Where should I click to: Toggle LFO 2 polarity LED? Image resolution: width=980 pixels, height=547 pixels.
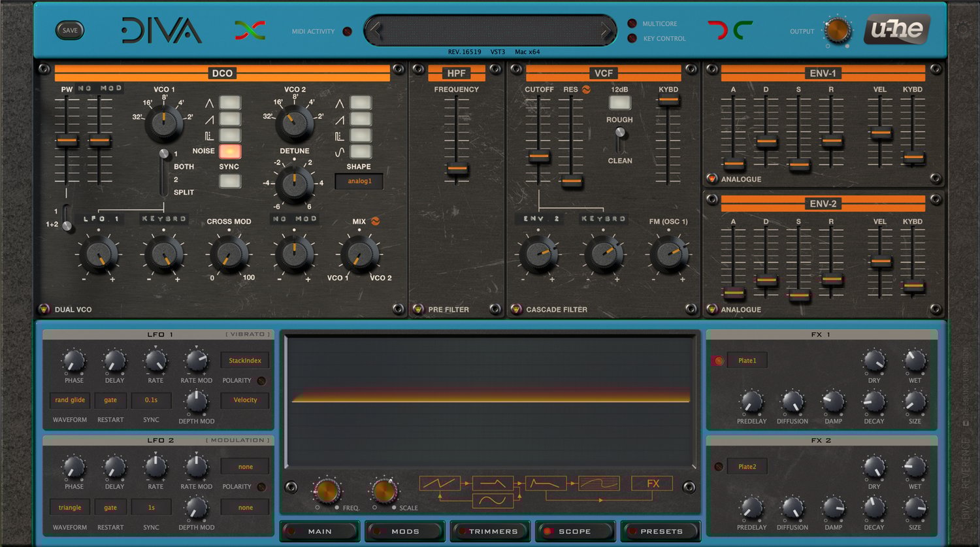(x=261, y=487)
